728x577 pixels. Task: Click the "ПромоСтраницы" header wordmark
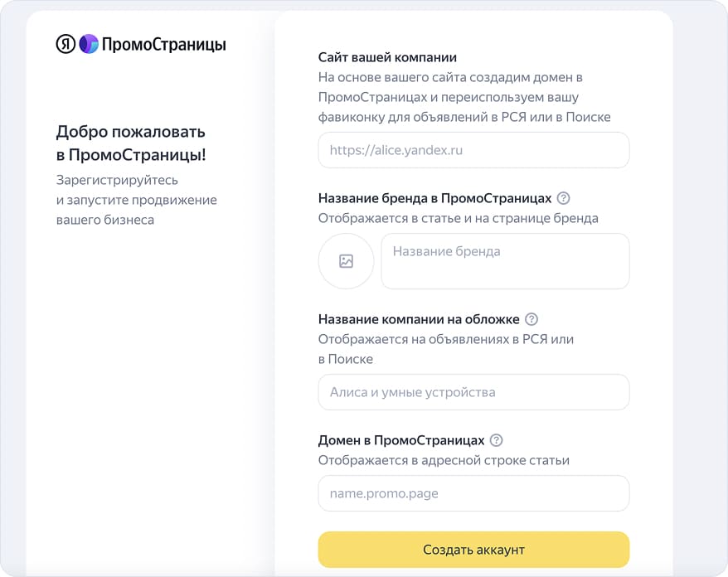pyautogui.click(x=164, y=45)
